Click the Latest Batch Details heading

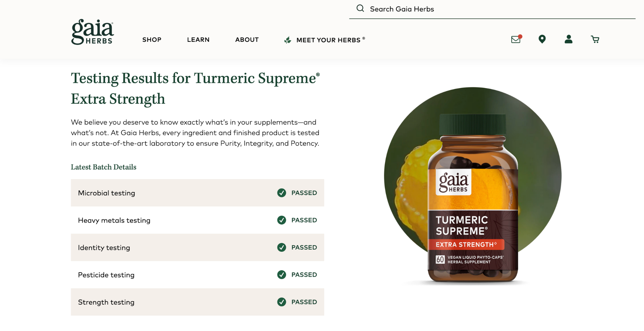(103, 167)
